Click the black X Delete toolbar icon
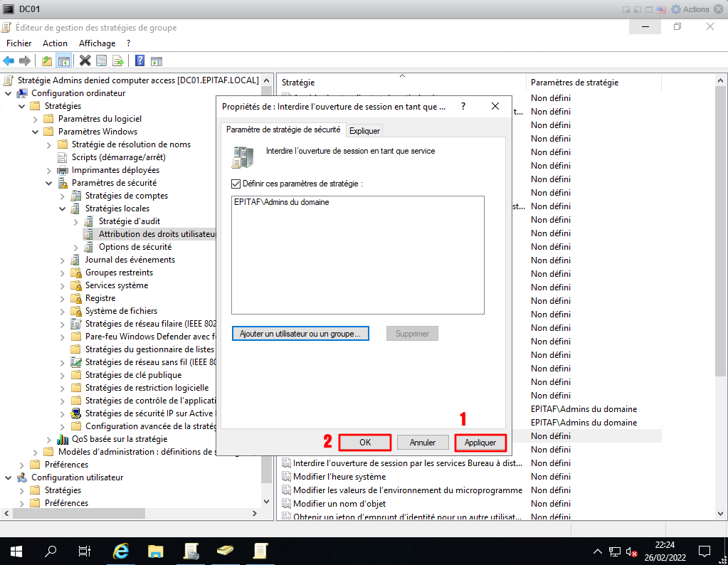Viewport: 728px width, 565px height. tap(85, 61)
